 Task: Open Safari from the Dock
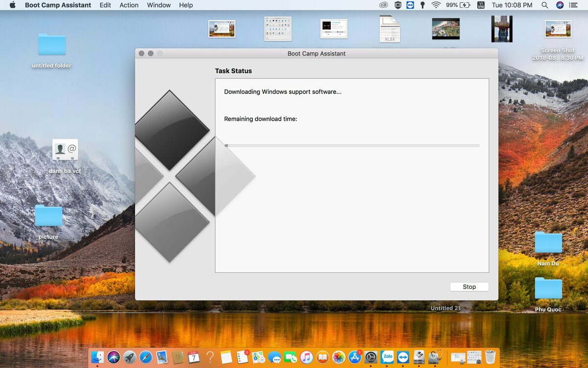pyautogui.click(x=146, y=357)
